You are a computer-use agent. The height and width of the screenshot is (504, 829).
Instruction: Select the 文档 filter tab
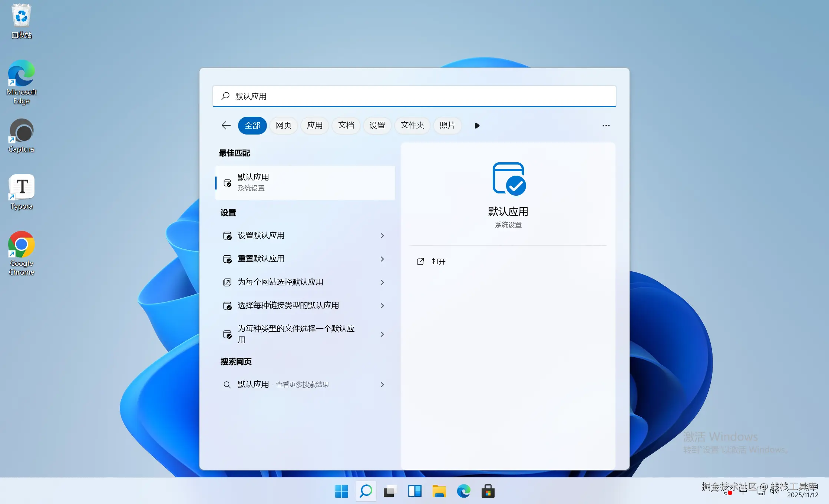346,126
